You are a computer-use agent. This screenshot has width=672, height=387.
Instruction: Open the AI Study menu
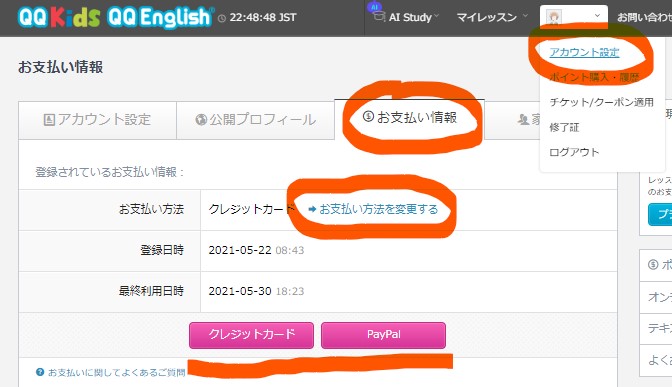[x=410, y=17]
